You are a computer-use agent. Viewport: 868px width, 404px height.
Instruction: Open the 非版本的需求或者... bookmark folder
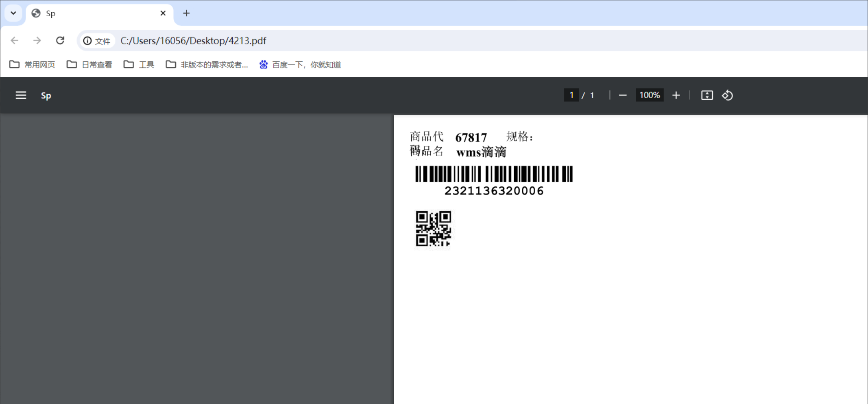click(x=207, y=64)
